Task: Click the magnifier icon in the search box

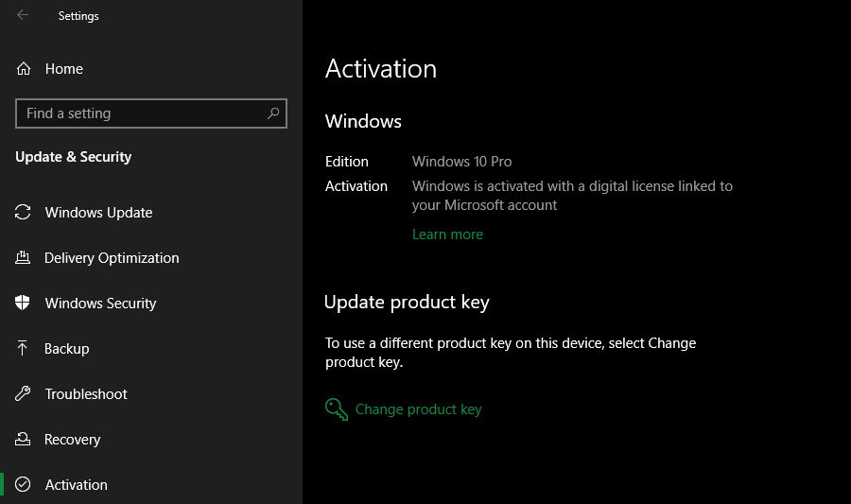Action: coord(273,113)
